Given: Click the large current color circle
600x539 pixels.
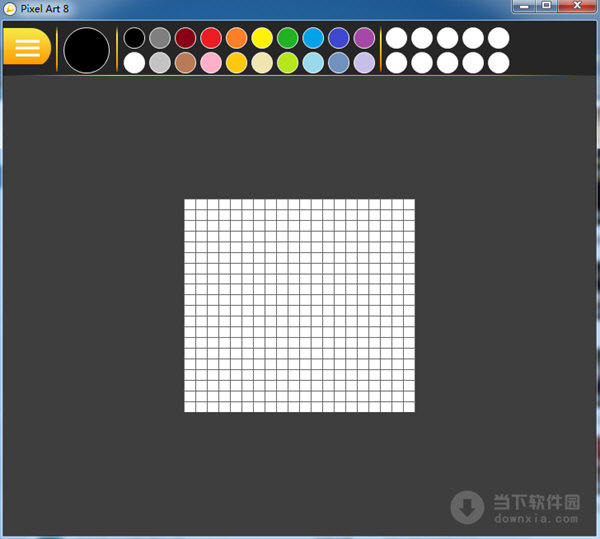Looking at the screenshot, I should click(x=86, y=50).
